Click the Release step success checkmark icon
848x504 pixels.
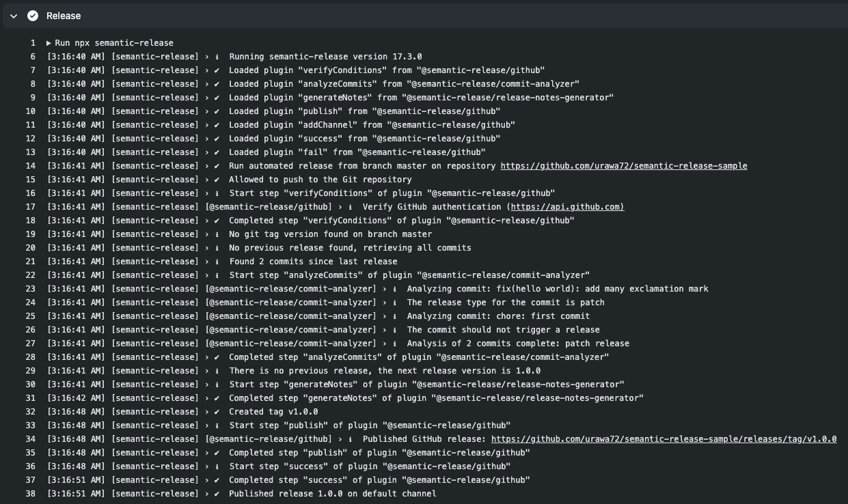point(31,15)
